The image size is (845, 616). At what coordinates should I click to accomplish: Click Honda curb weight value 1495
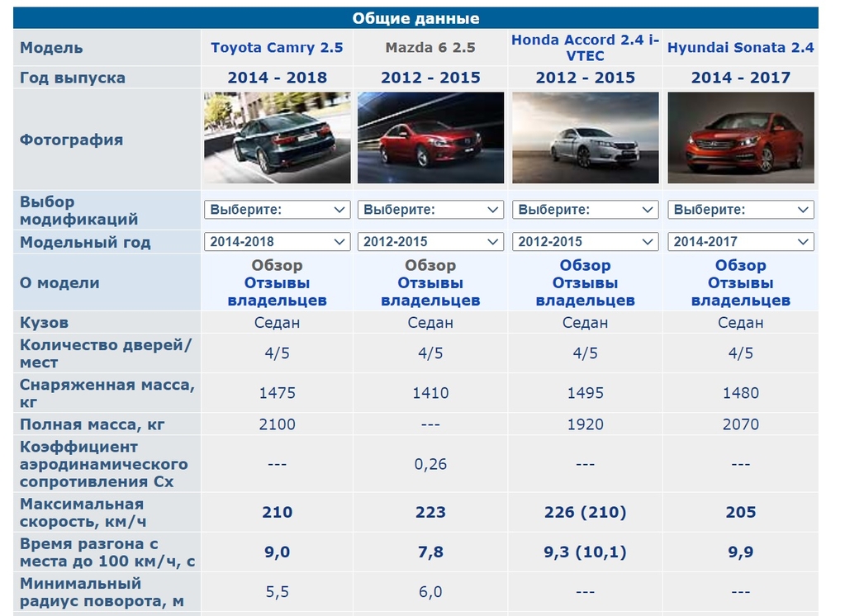tap(586, 393)
